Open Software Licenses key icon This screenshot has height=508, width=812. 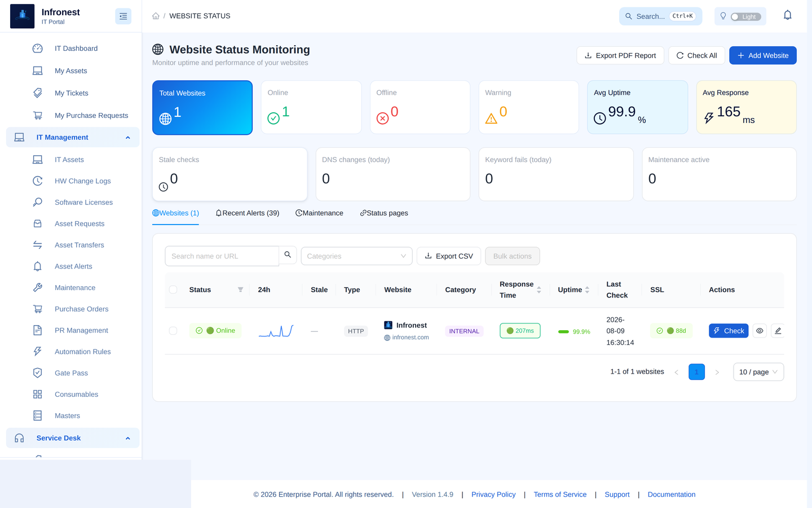coord(38,202)
